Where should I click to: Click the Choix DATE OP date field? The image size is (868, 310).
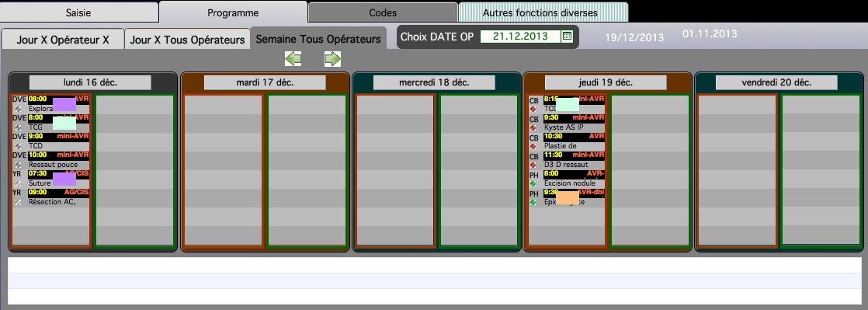coord(520,37)
